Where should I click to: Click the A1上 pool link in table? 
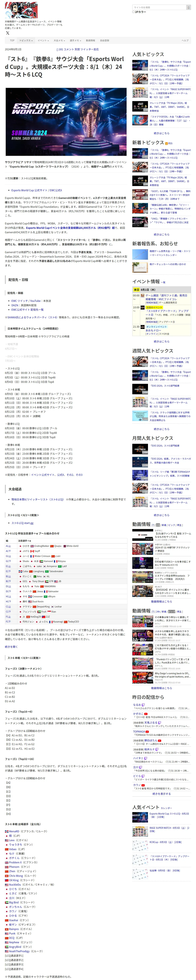coord(8,546)
